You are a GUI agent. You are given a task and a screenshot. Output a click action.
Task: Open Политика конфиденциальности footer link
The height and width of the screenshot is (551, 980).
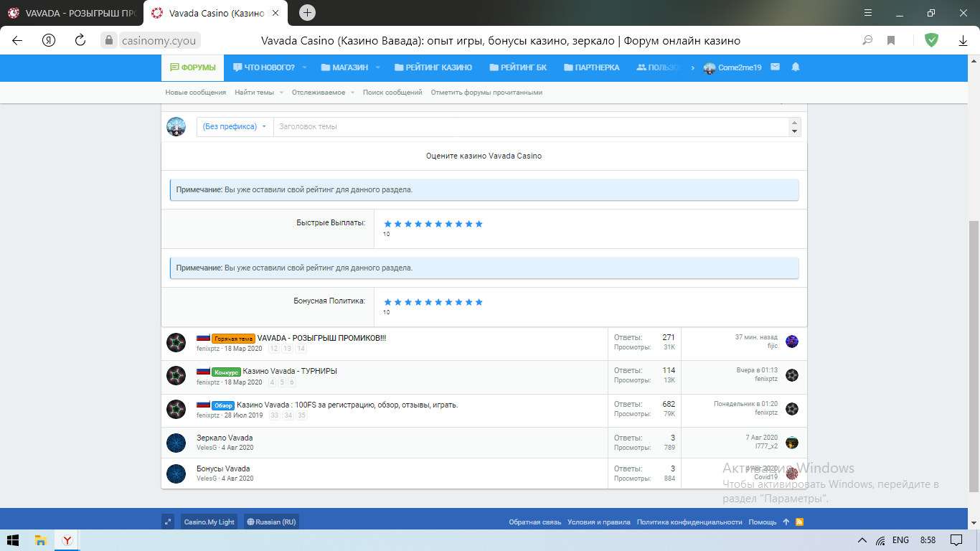point(689,522)
